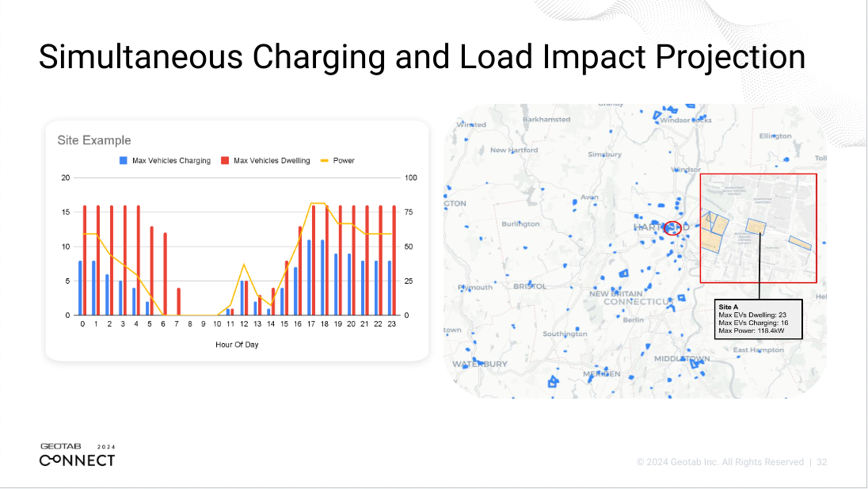Viewport: 868px width, 489px height.
Task: Click the Max Power 118.4kW text in Site A
Action: pyautogui.click(x=752, y=330)
